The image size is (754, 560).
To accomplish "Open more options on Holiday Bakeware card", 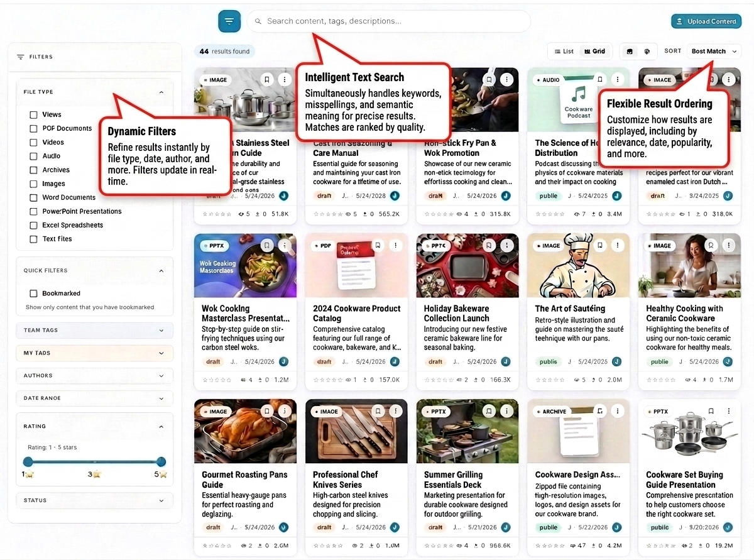I will point(507,246).
